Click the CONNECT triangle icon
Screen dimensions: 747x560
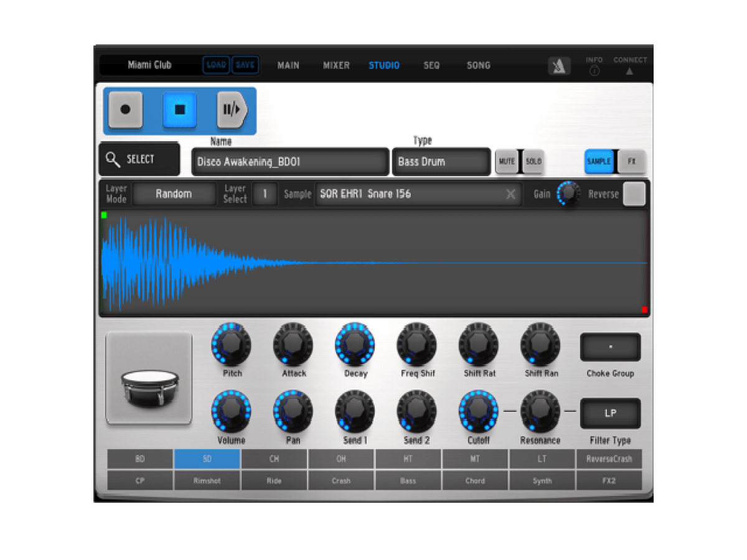(x=629, y=71)
